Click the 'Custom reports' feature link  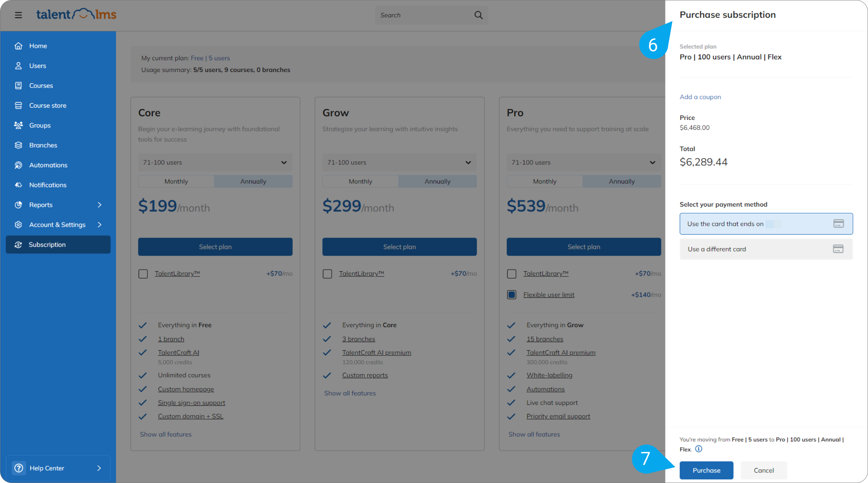coord(365,375)
